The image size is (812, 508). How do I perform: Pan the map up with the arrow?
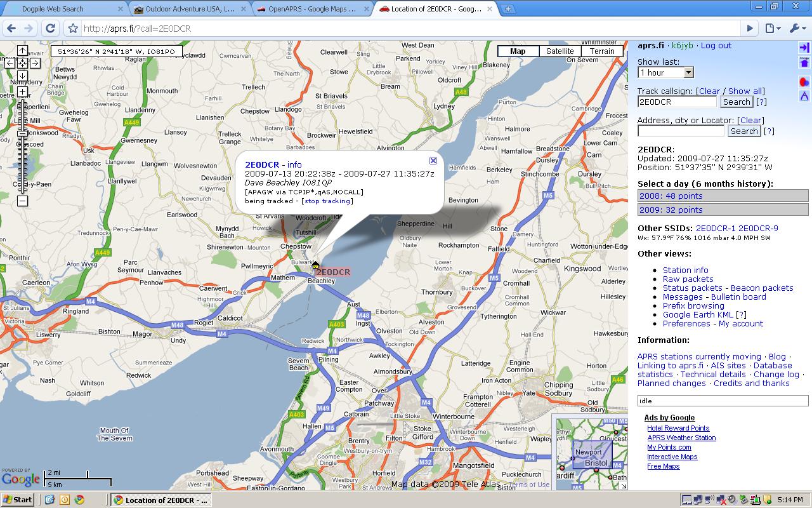point(22,51)
